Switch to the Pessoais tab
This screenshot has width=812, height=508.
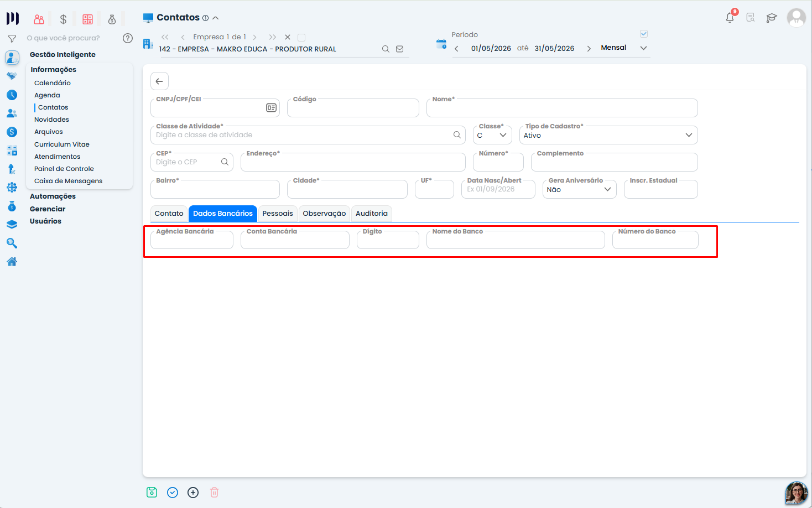point(278,214)
